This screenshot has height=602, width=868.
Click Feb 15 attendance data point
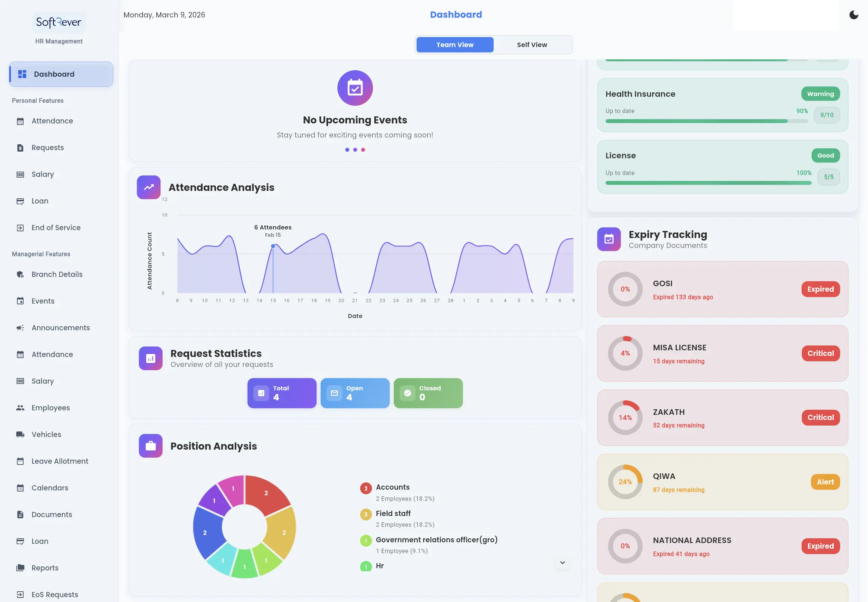pos(273,246)
